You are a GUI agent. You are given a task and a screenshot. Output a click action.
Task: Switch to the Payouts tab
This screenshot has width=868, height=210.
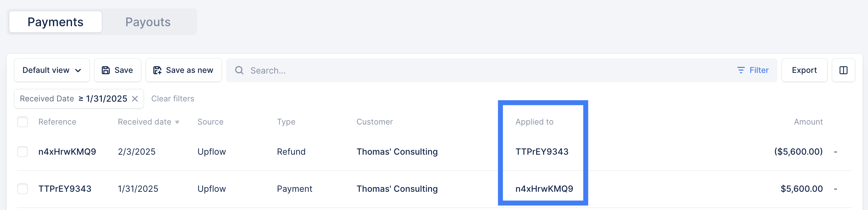[x=148, y=22]
